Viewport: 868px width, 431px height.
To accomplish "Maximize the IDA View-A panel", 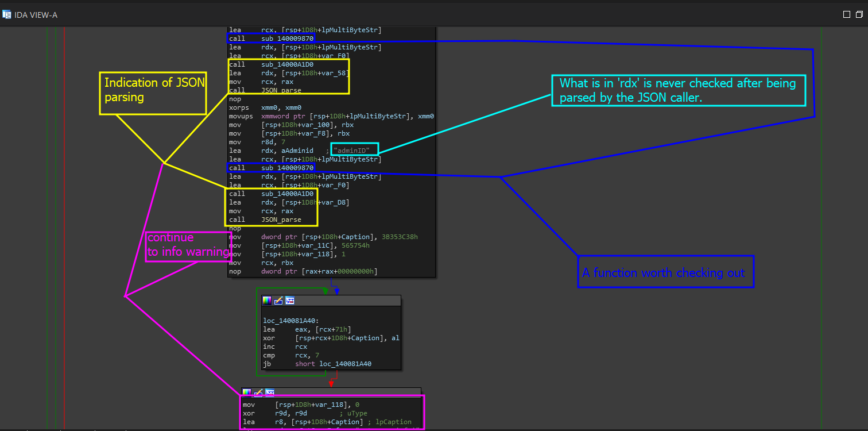I will tap(846, 14).
